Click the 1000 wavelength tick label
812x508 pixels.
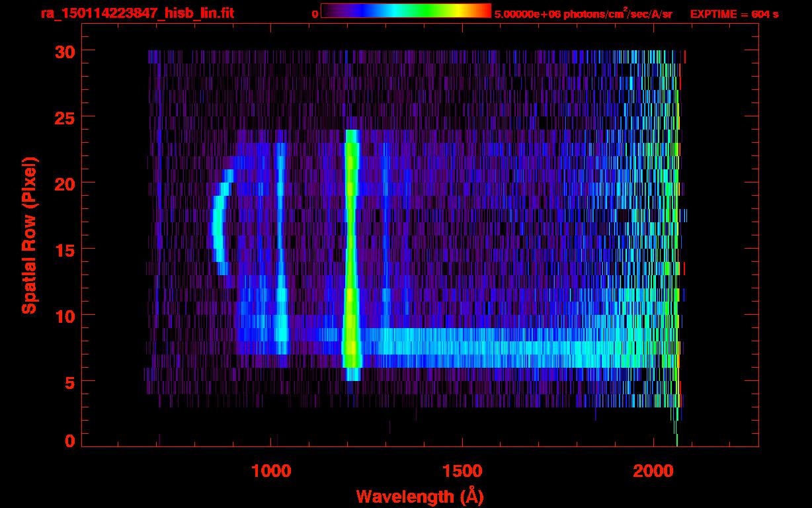271,471
